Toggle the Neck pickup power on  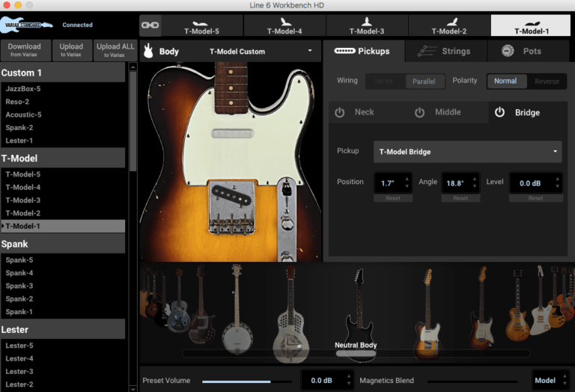tap(340, 112)
